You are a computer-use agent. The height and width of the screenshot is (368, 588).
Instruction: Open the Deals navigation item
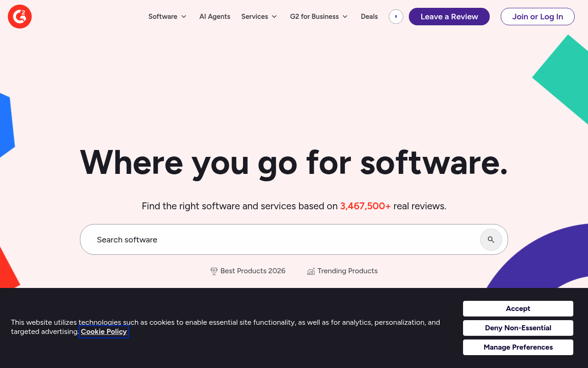[369, 17]
